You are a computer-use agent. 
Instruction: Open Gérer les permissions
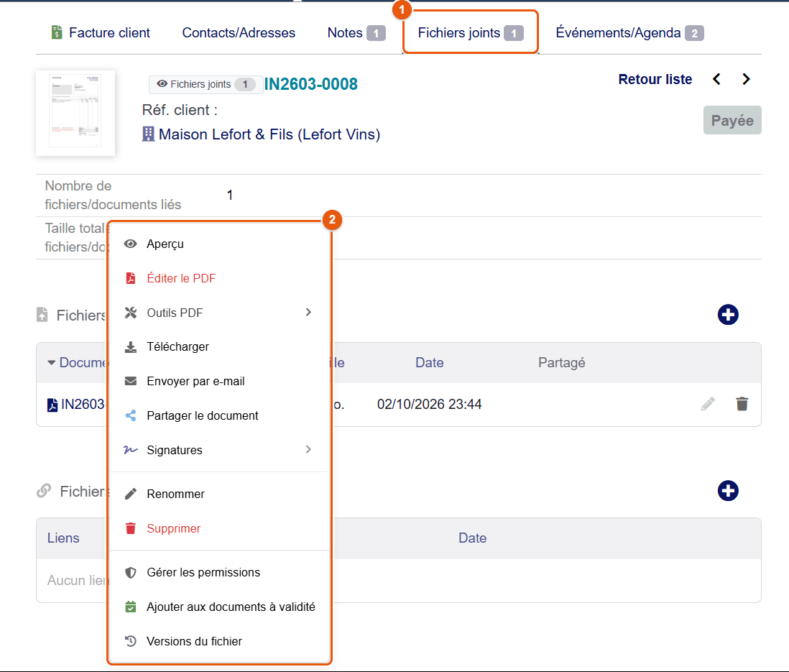219,572
